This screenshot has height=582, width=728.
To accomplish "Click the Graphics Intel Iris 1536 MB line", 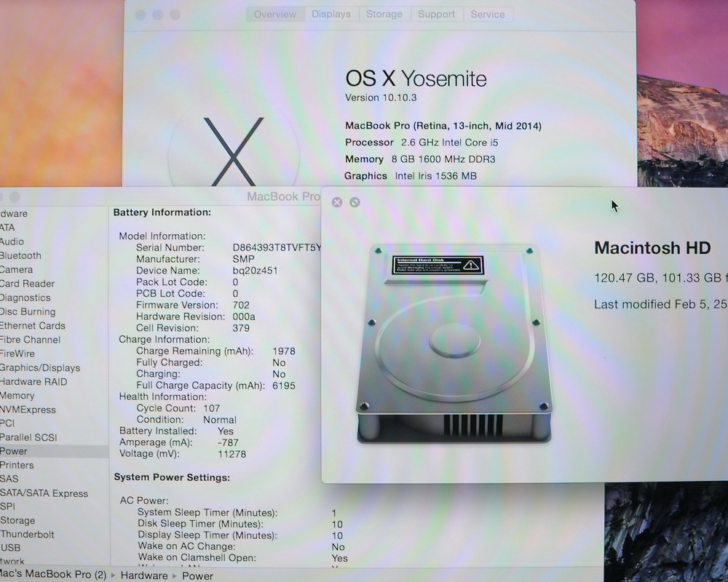I will click(x=411, y=176).
